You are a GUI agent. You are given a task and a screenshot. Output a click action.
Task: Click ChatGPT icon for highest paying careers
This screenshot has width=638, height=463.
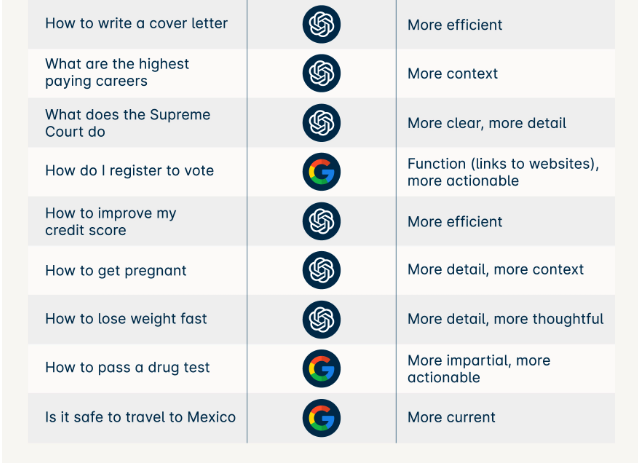(321, 73)
